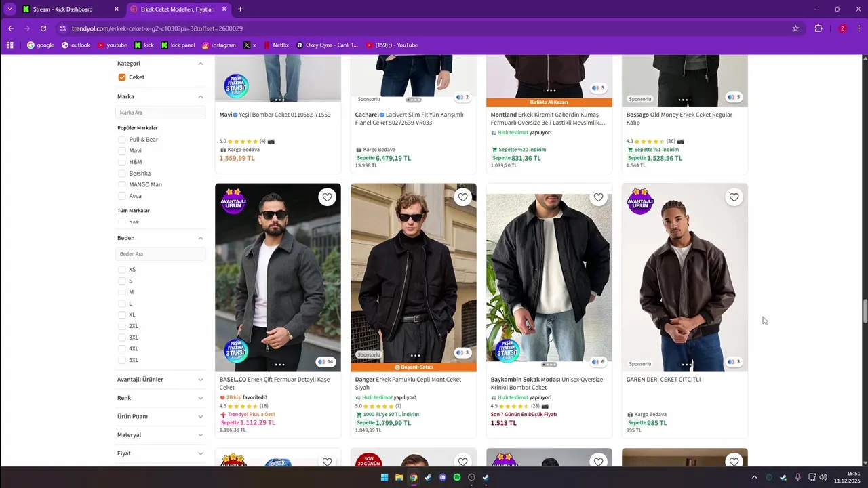Image resolution: width=868 pixels, height=488 pixels.
Task: Open the Chrome extensions puzzle icon
Action: pyautogui.click(x=818, y=28)
